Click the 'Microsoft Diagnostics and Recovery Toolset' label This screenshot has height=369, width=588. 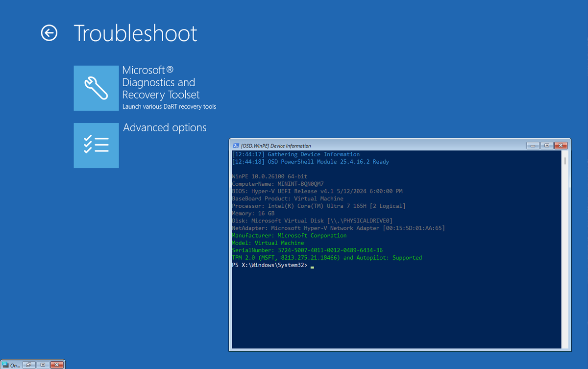tap(161, 82)
